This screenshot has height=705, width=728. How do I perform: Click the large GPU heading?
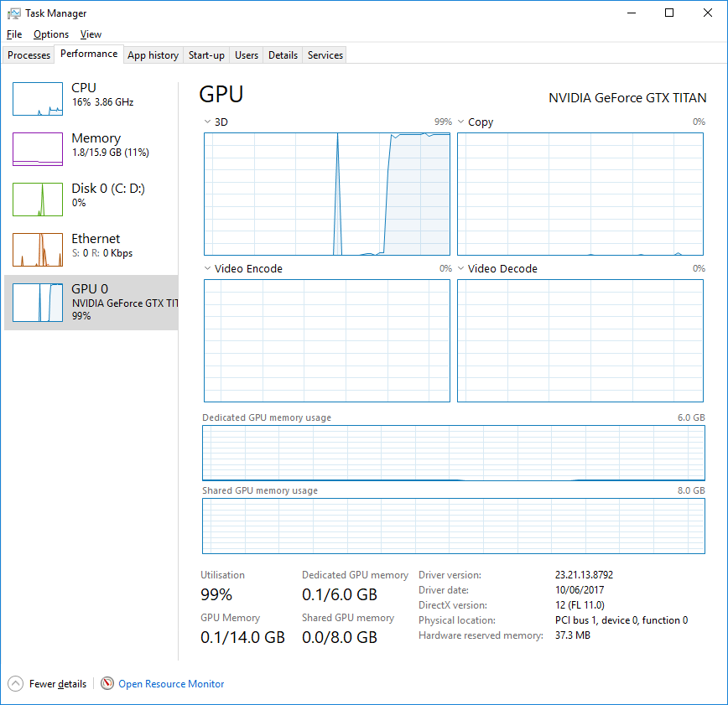(x=221, y=94)
